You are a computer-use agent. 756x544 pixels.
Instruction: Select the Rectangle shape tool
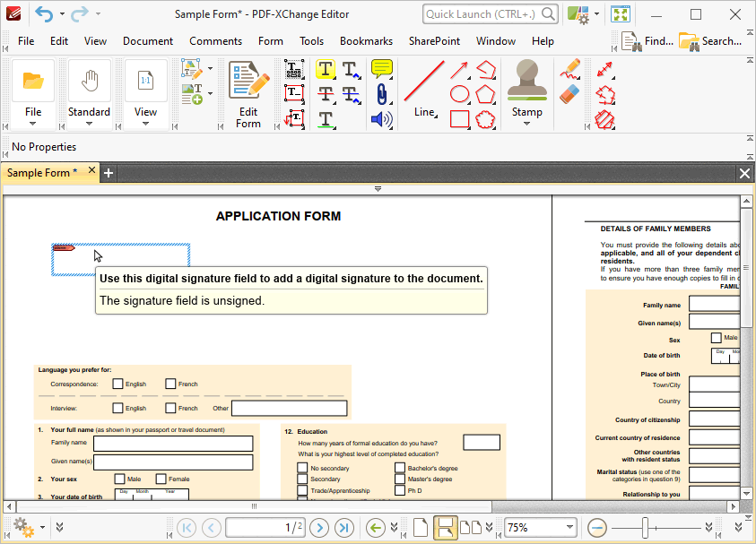[459, 119]
